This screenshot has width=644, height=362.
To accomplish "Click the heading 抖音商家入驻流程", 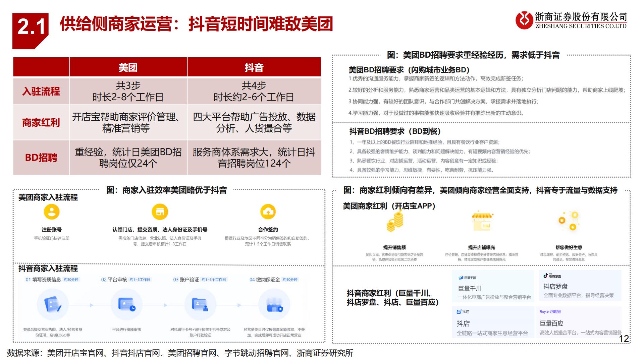I will click(x=48, y=268).
